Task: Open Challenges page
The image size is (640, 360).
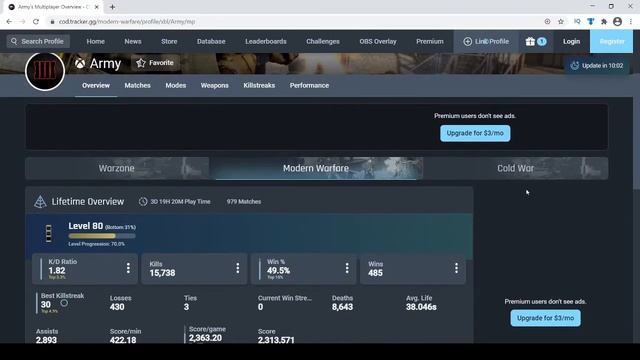Action: pos(323,41)
